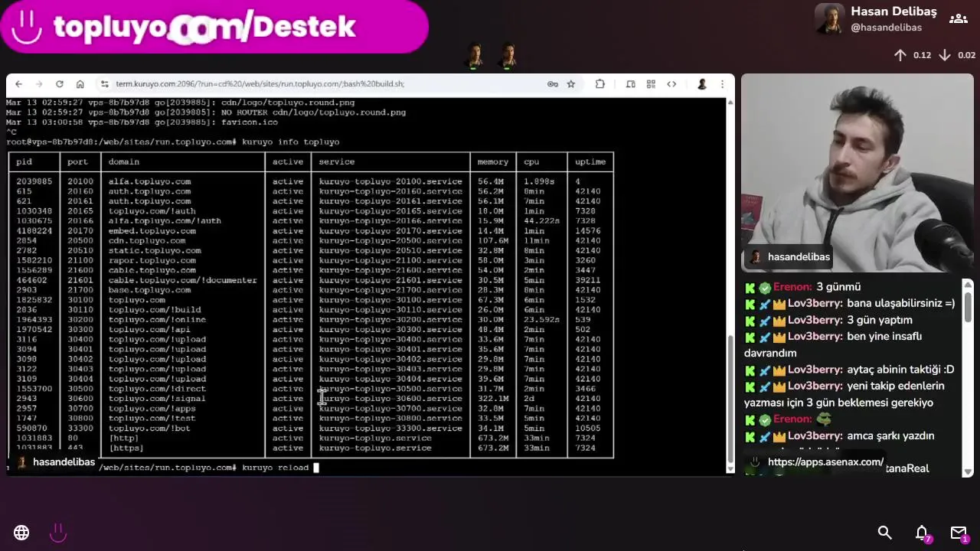Open the apps.asenax.com link
This screenshot has height=551, width=980.
(825, 462)
